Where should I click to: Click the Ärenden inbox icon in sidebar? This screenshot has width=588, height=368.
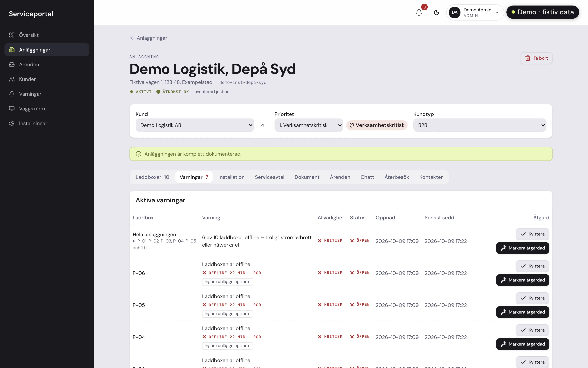[12, 65]
